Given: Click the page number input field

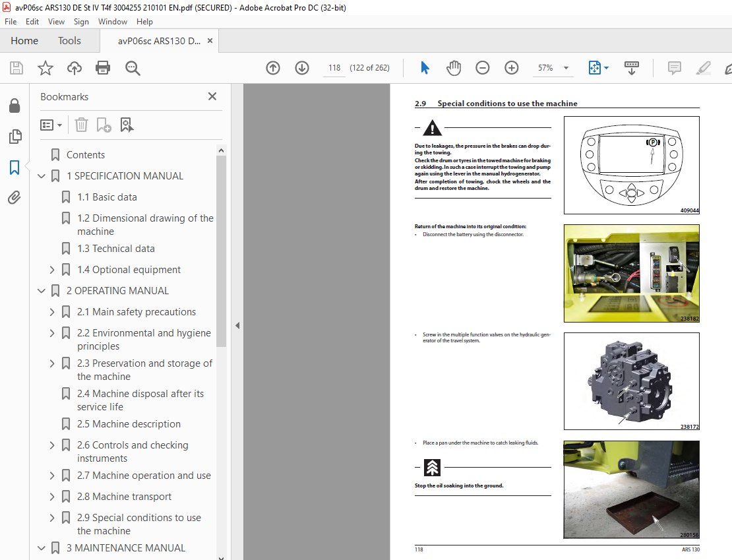Looking at the screenshot, I should [x=334, y=68].
